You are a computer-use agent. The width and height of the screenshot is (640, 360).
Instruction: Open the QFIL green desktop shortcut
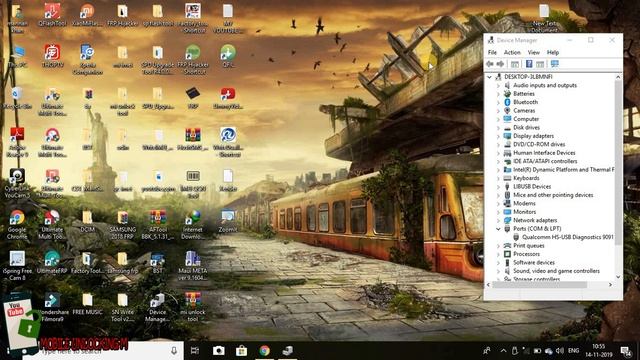(228, 56)
